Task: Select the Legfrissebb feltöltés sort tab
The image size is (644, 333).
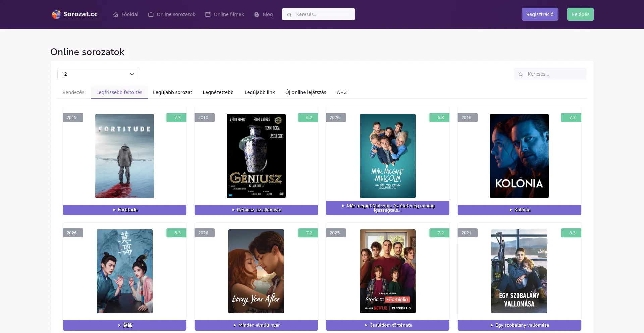Action: pyautogui.click(x=119, y=92)
